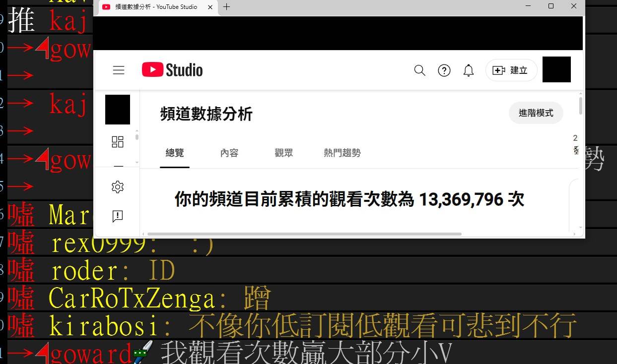Click the vertical scrollbar of the page

pos(581,106)
